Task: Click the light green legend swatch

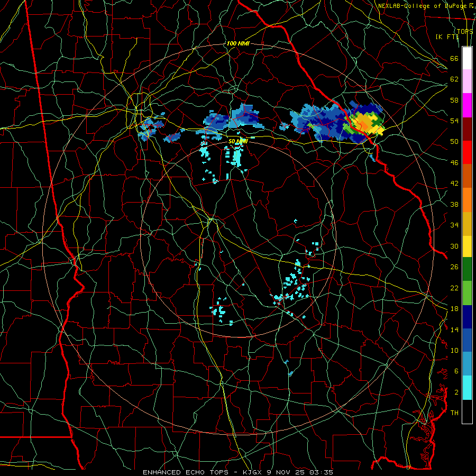Action: point(467,292)
